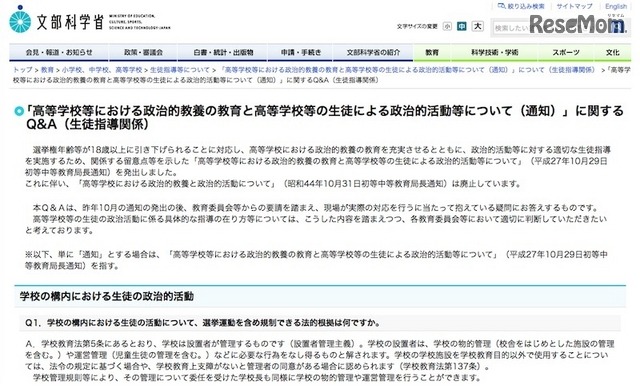Open the サイトマップ link

(x=574, y=6)
